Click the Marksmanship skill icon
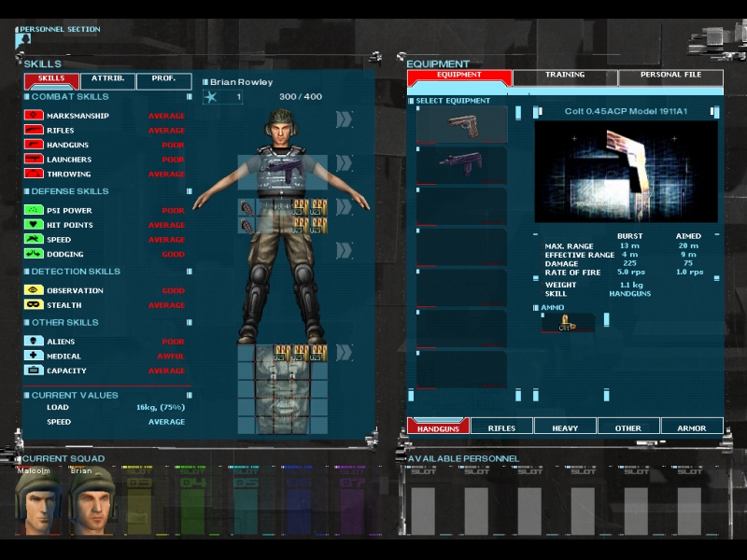This screenshot has height=560, width=747. [x=35, y=116]
